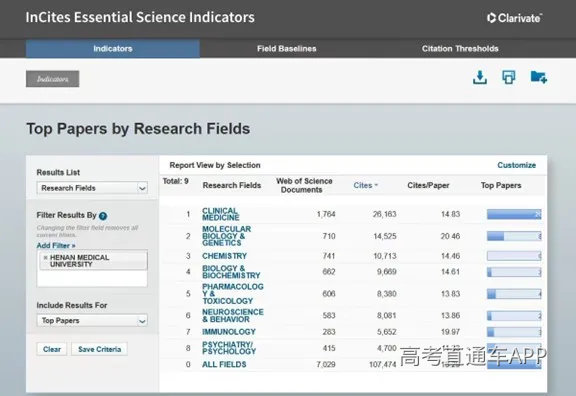Open the Biology & Biochemistry link

(231, 272)
